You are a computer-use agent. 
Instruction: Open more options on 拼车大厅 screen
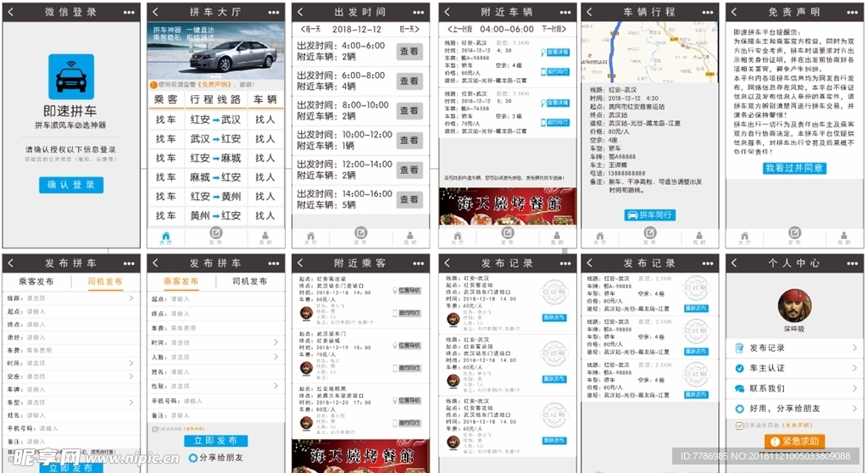pyautogui.click(x=274, y=12)
